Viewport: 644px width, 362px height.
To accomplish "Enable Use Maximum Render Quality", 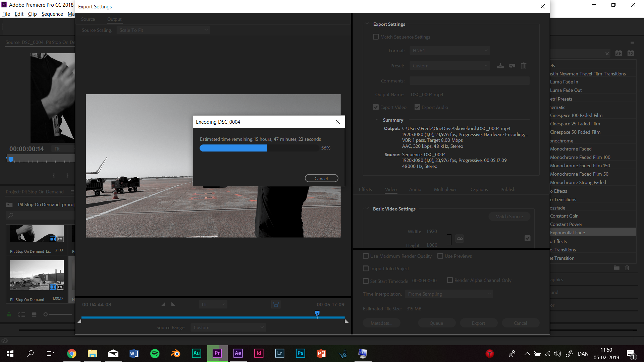I will [366, 256].
